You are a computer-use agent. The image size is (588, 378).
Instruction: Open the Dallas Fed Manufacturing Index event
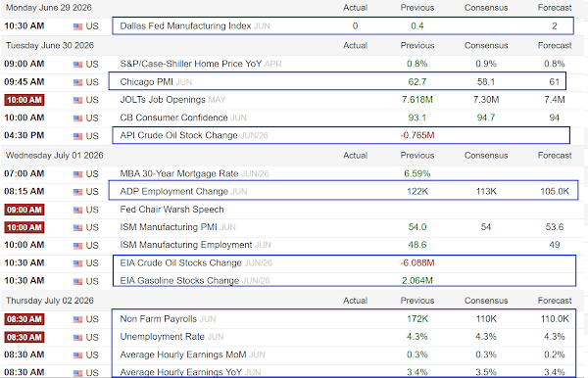(185, 25)
